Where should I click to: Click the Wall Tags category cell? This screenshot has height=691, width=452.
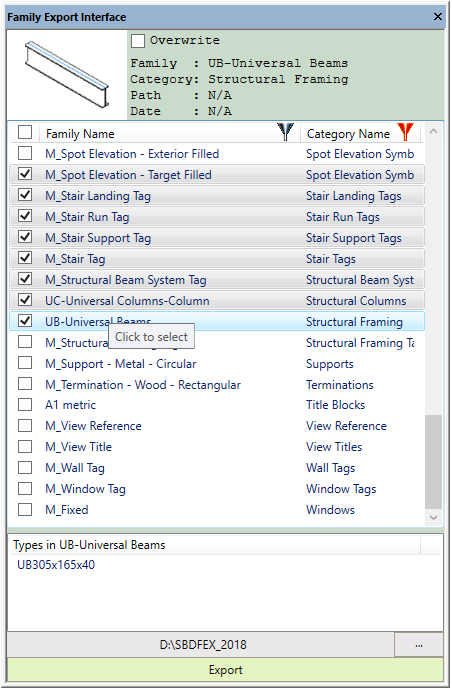click(330, 468)
